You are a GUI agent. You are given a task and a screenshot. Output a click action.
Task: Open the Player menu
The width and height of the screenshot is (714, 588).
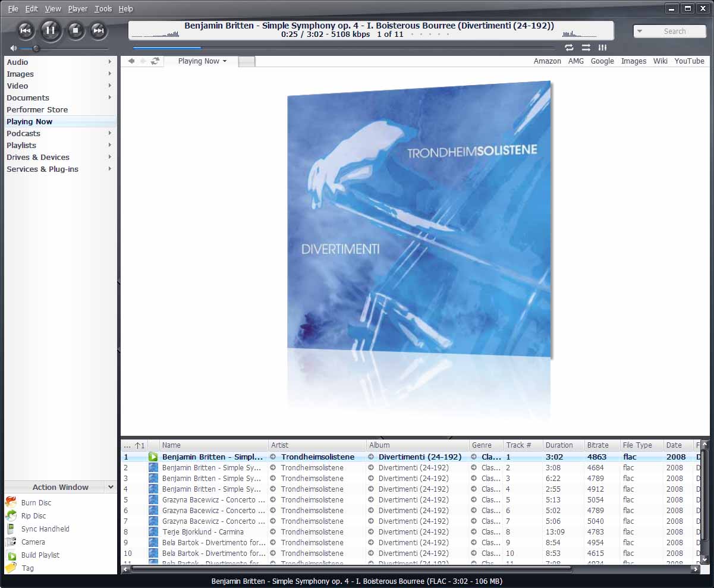click(x=78, y=9)
